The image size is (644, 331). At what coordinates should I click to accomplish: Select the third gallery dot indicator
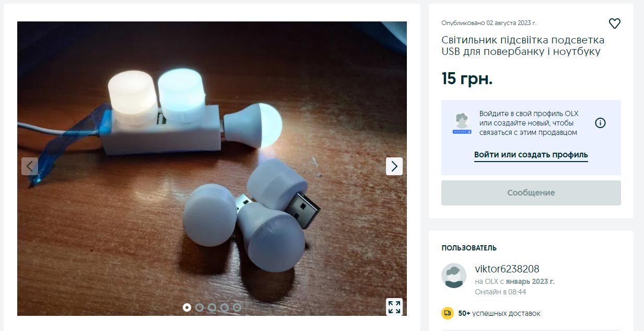pos(212,307)
